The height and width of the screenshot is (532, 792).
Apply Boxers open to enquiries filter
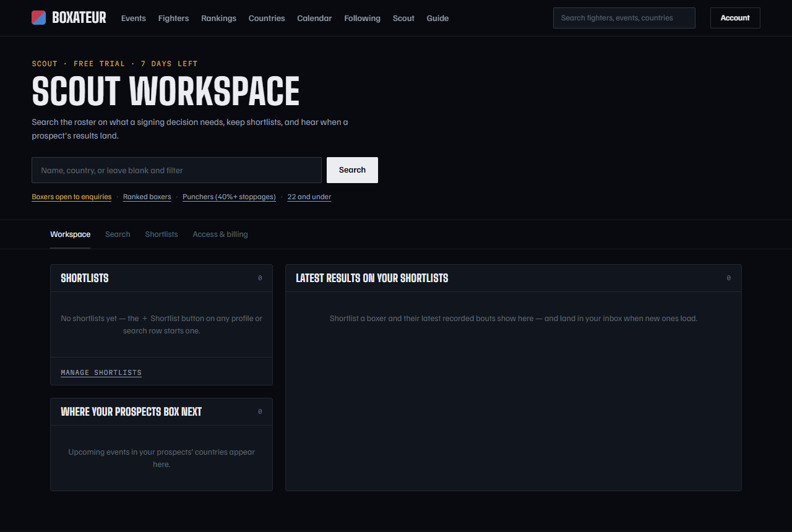click(72, 197)
